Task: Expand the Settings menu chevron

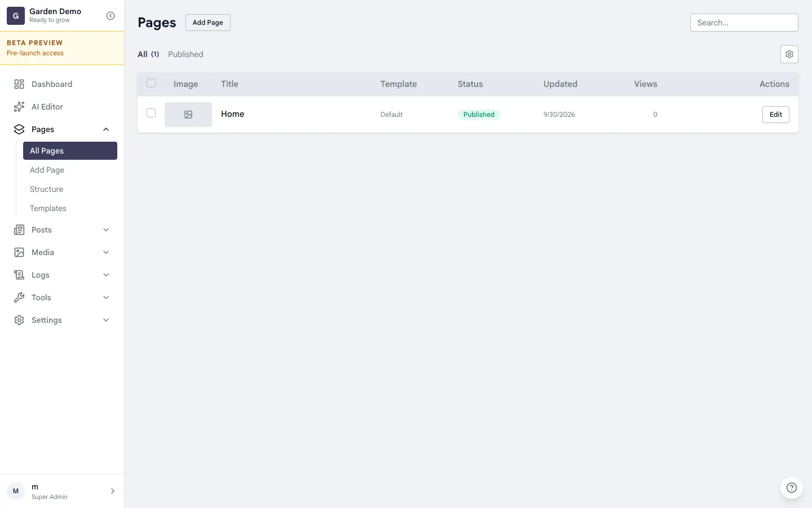Action: click(106, 320)
